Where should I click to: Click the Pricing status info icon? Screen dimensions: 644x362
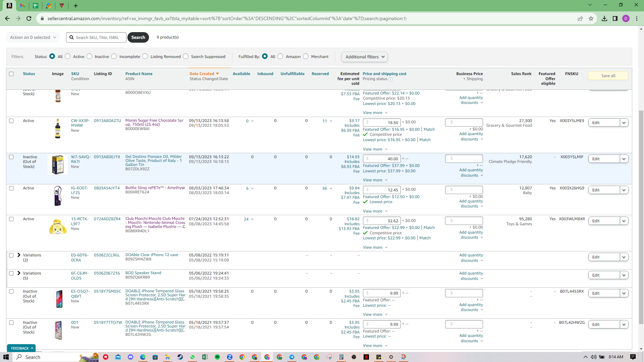390,79
